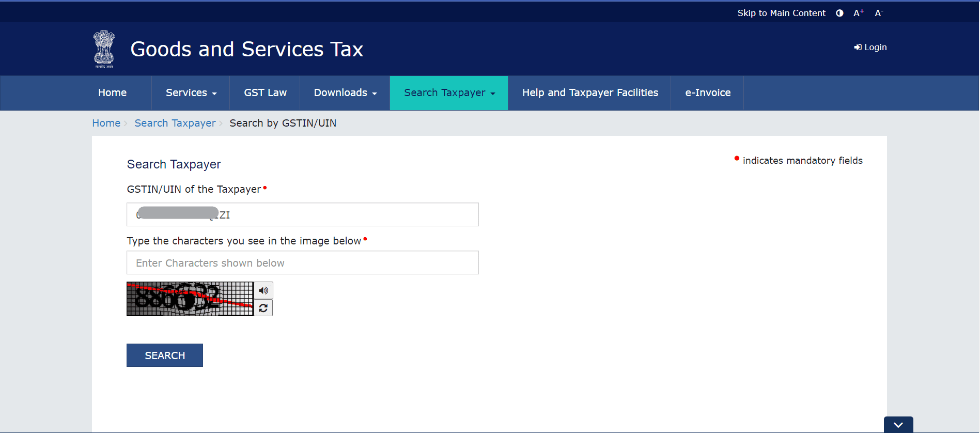Viewport: 980px width, 433px height.
Task: Open the e-Invoice menu item
Action: (x=708, y=93)
